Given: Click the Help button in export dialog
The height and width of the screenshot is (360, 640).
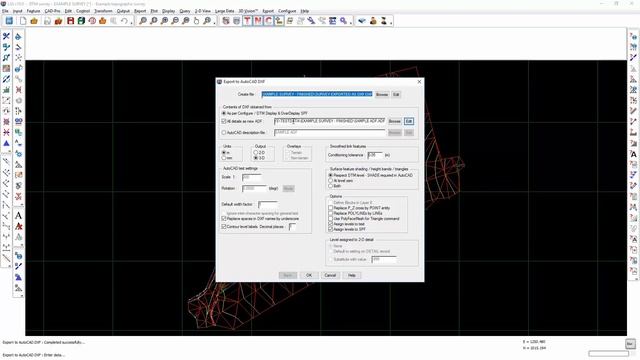Looking at the screenshot, I should point(351,275).
